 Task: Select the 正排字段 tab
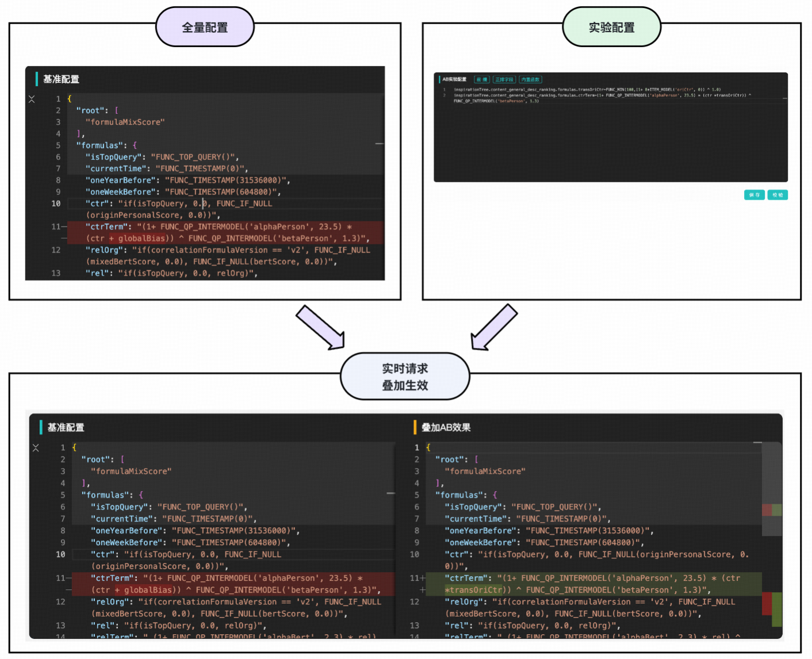click(x=504, y=79)
